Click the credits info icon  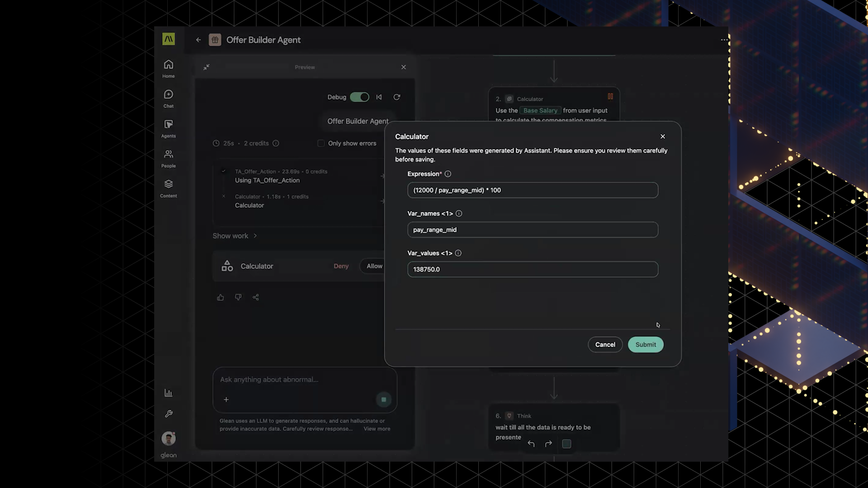276,143
